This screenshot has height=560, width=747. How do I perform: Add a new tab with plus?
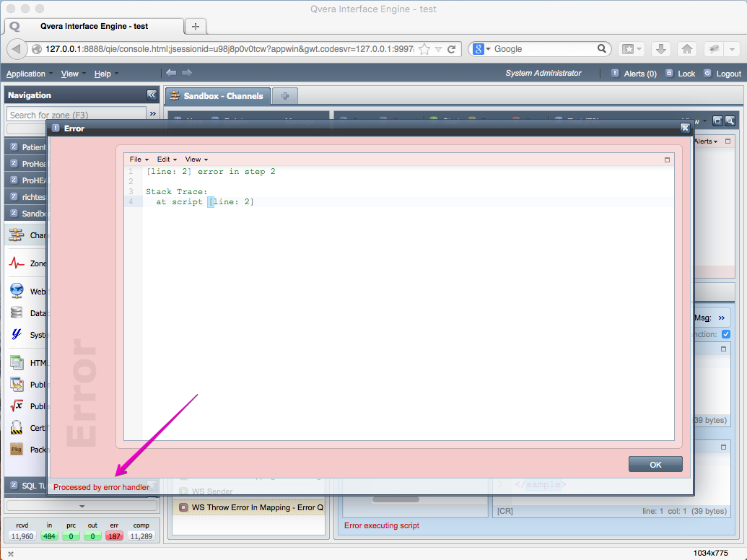(285, 96)
